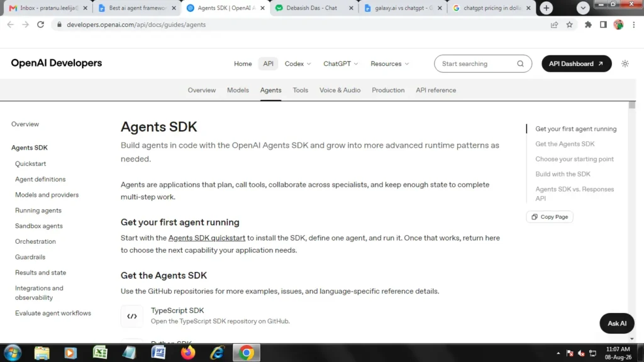Open the Ask AI chat button

pyautogui.click(x=617, y=324)
